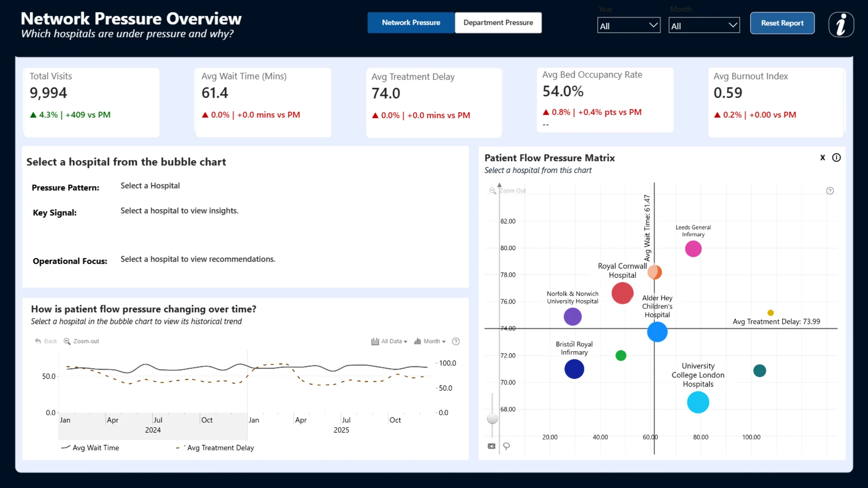This screenshot has height=488, width=868.
Task: Expand the All Data range dropdown
Action: pyautogui.click(x=389, y=341)
